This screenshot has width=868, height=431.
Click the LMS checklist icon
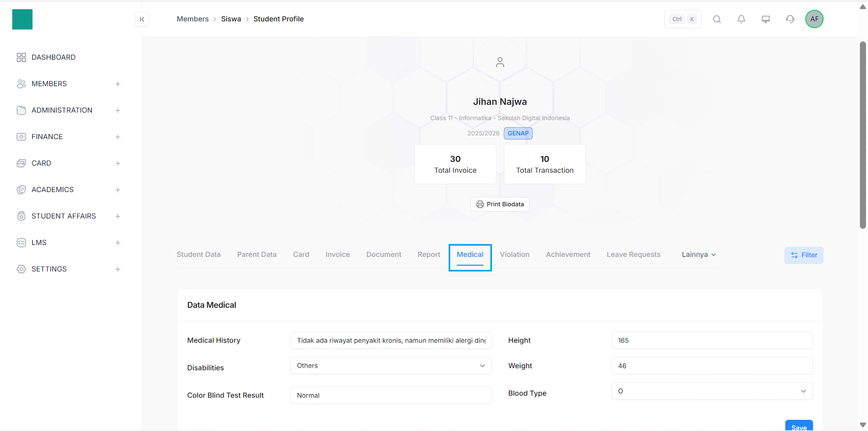click(x=21, y=243)
